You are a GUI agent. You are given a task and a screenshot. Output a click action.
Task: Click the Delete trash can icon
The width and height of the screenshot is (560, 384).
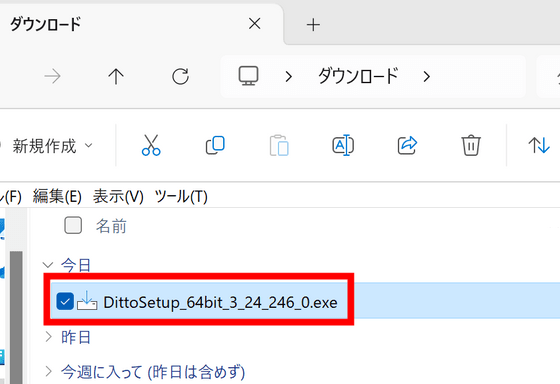click(x=471, y=145)
